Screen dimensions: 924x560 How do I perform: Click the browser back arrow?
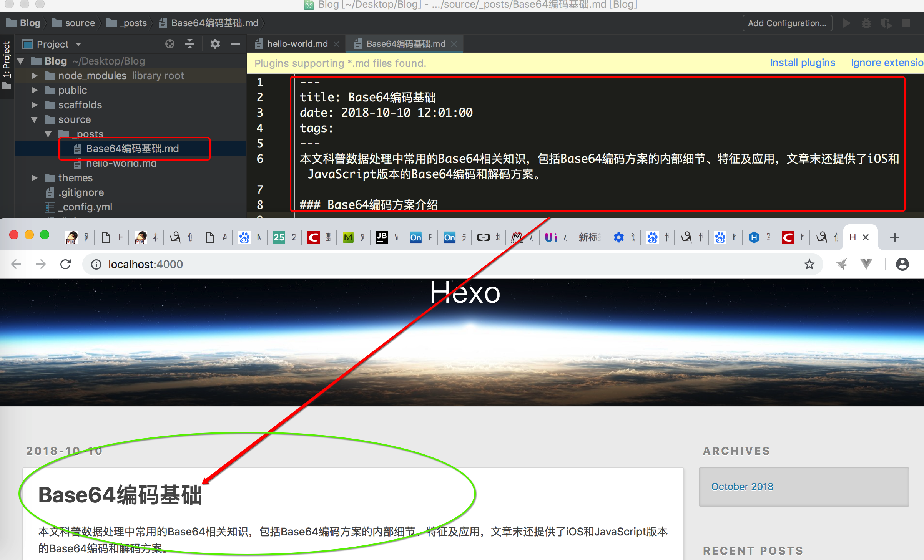click(x=16, y=264)
